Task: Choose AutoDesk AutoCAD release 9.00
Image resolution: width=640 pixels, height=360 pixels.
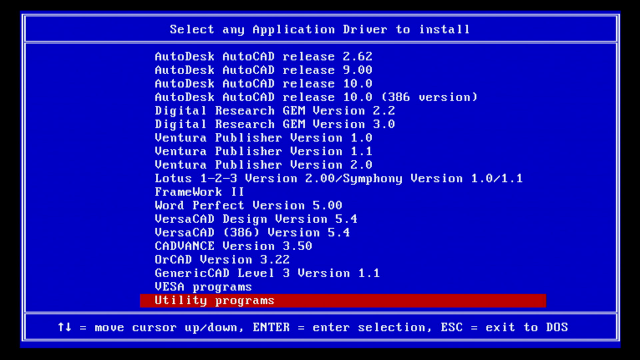Action: pos(263,70)
